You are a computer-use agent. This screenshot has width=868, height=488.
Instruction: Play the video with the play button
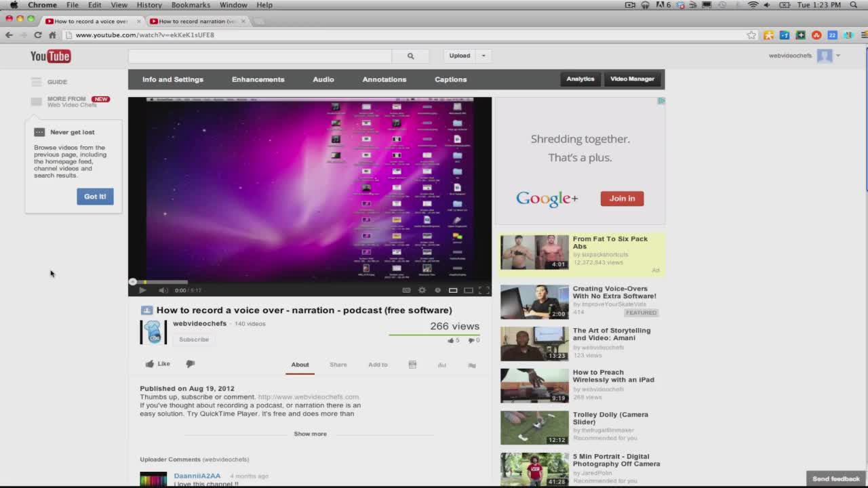(x=142, y=290)
